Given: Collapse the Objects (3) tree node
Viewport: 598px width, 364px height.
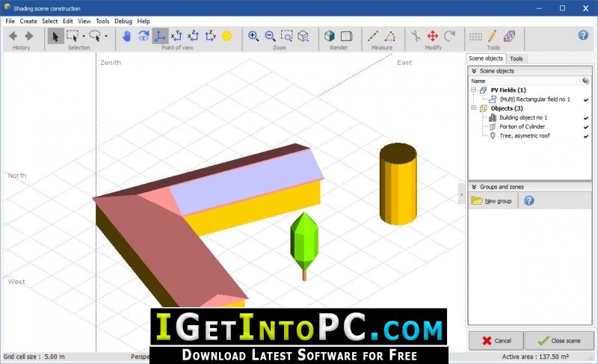Looking at the screenshot, I should pos(474,108).
